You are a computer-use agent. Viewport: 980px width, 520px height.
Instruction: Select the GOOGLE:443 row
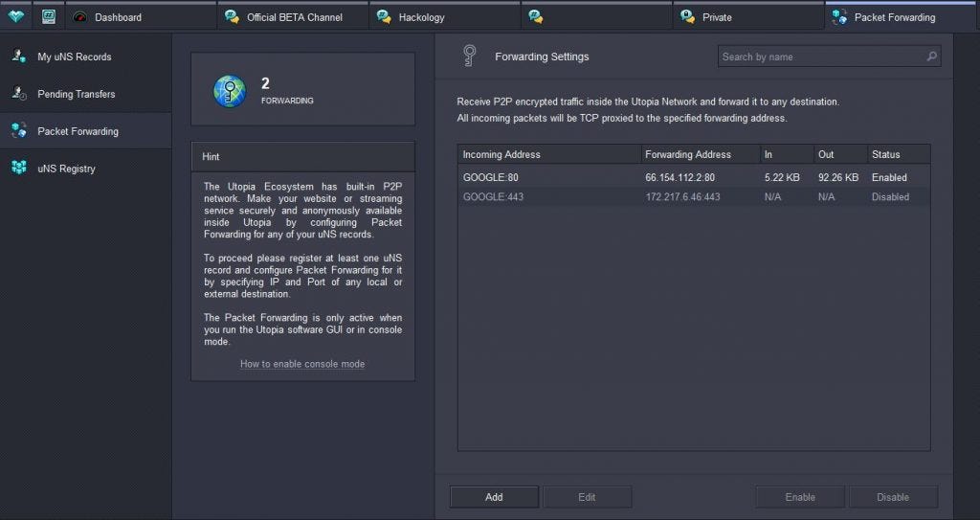click(x=694, y=196)
